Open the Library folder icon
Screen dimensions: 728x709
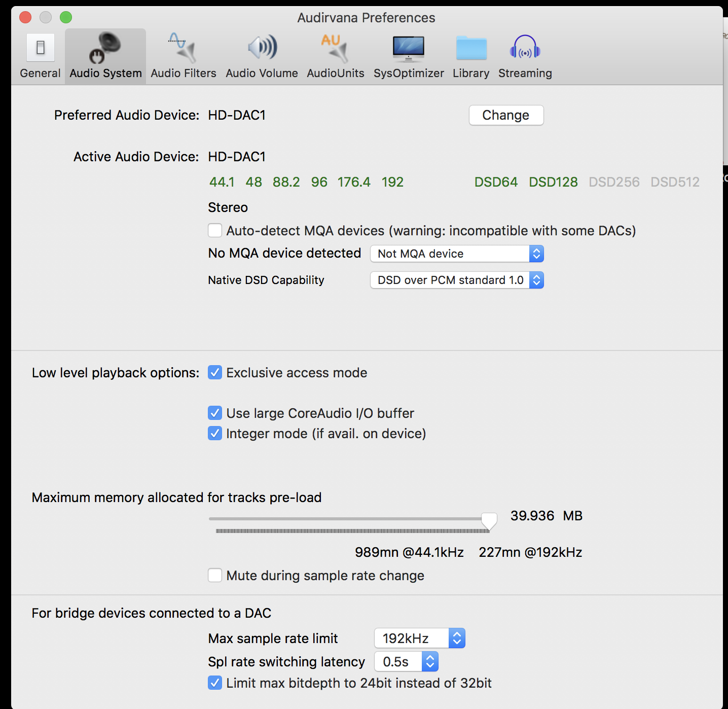pos(471,48)
